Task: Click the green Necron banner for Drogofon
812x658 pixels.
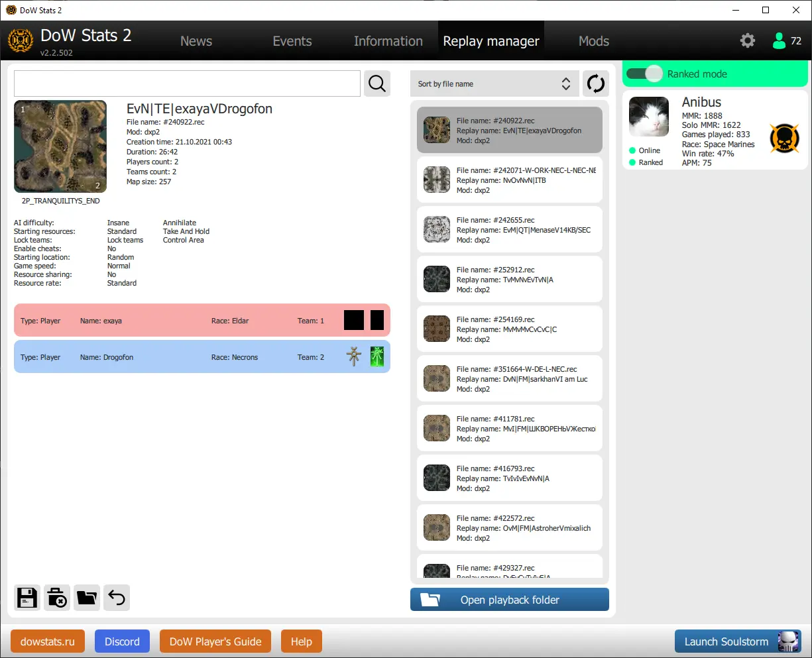Action: 377,356
